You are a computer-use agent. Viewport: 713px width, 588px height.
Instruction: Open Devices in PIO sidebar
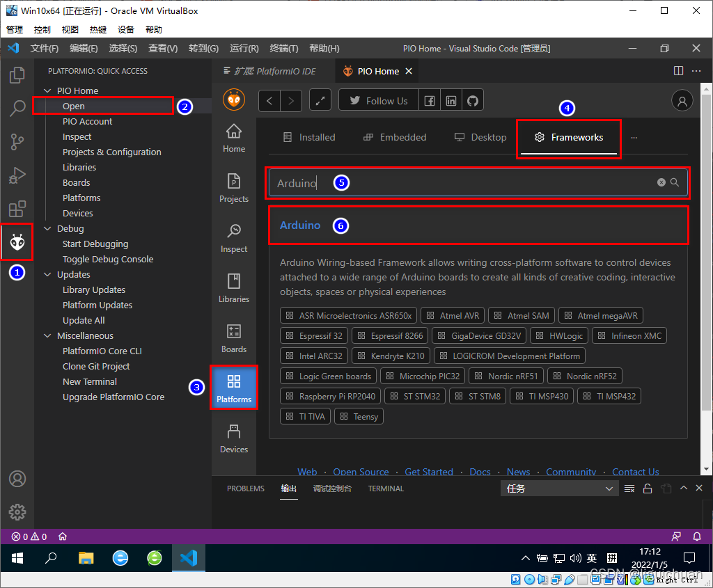coord(234,438)
